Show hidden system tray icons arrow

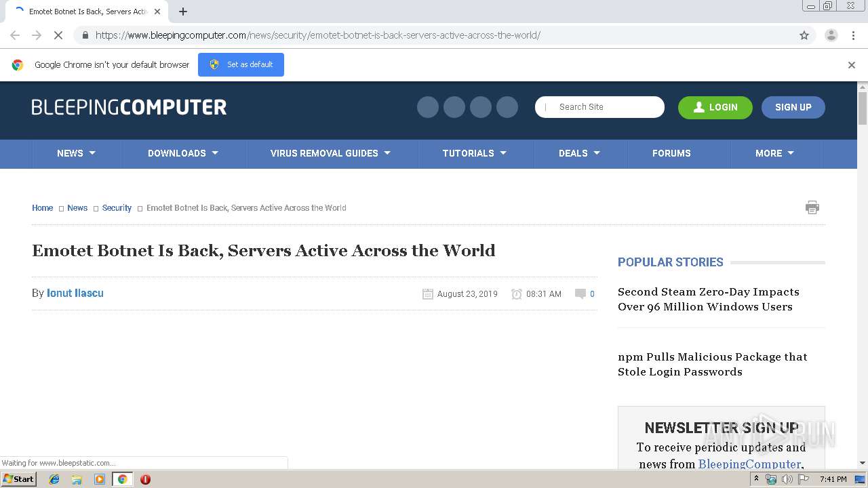coord(756,479)
